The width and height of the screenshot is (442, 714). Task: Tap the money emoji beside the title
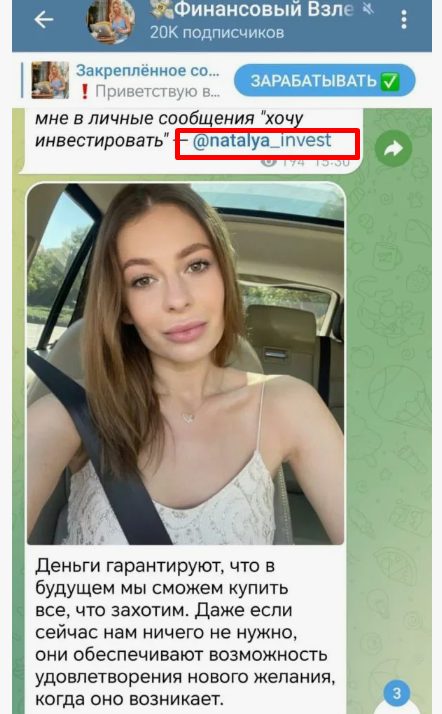tap(162, 9)
